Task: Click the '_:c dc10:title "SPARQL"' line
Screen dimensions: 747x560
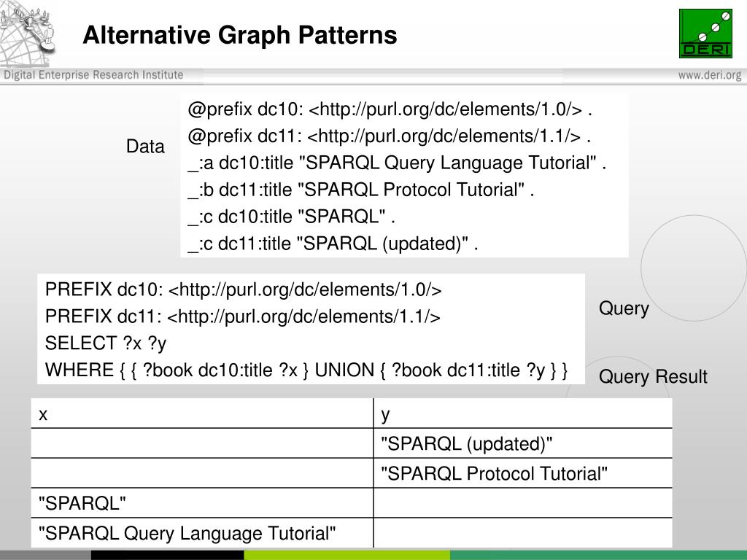Action: click(291, 217)
